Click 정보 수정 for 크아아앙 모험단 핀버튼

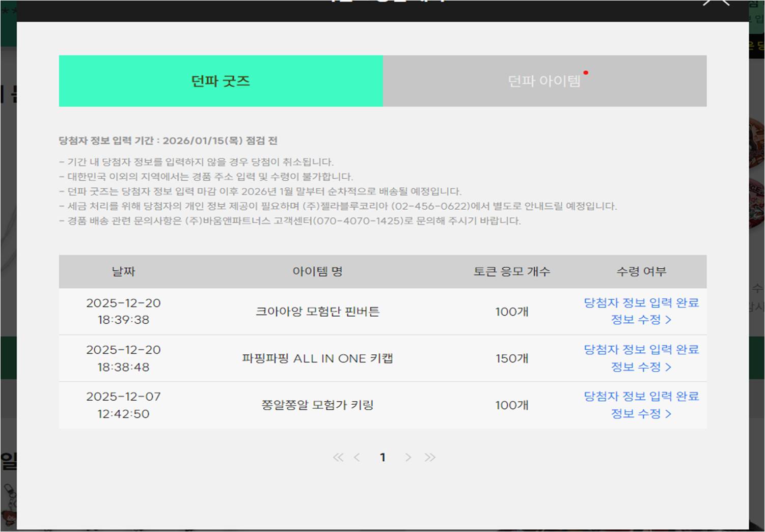click(x=641, y=320)
